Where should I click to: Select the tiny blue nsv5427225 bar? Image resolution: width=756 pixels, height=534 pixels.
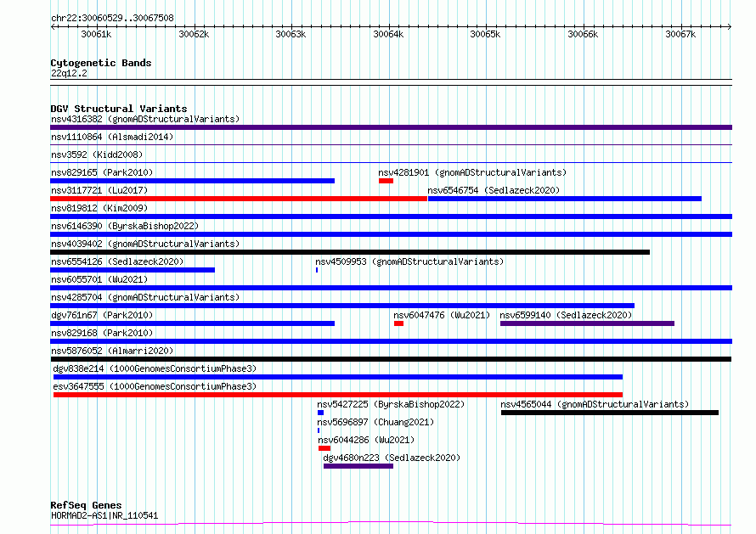tap(320, 413)
